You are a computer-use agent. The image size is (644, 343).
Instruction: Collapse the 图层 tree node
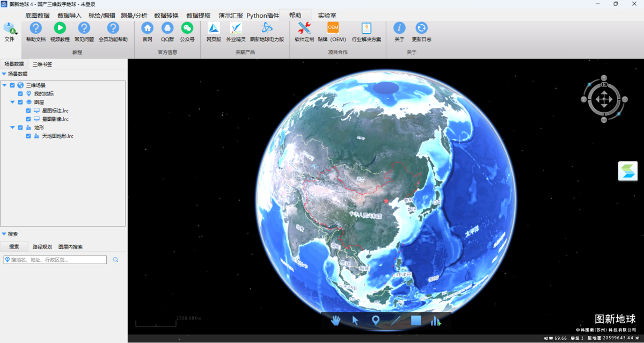pyautogui.click(x=12, y=102)
